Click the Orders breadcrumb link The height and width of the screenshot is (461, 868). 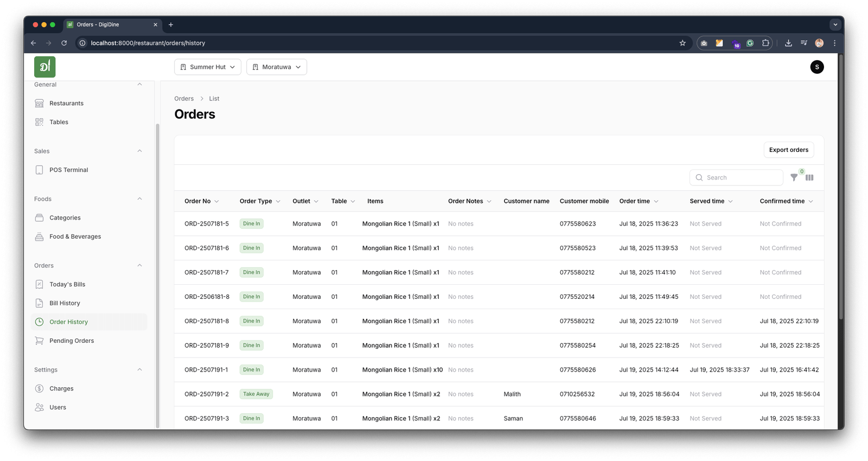coord(184,99)
